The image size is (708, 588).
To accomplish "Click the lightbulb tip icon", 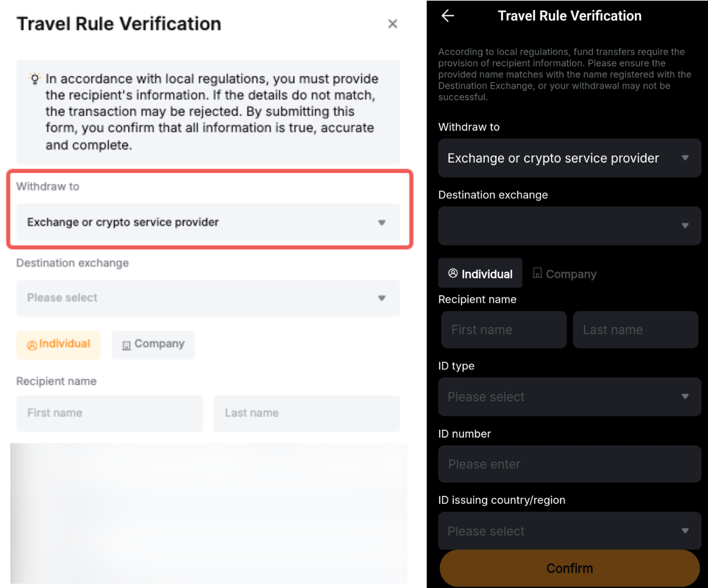I will point(34,79).
